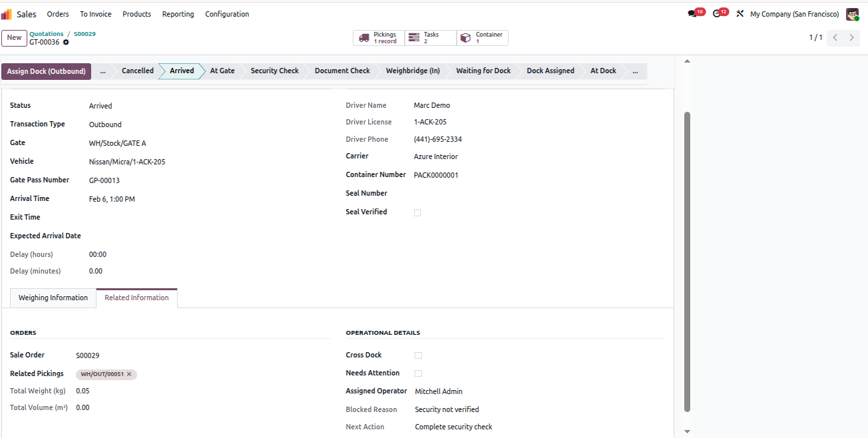The width and height of the screenshot is (868, 438).
Task: Open the Sale Order S00029 field
Action: pos(202,355)
